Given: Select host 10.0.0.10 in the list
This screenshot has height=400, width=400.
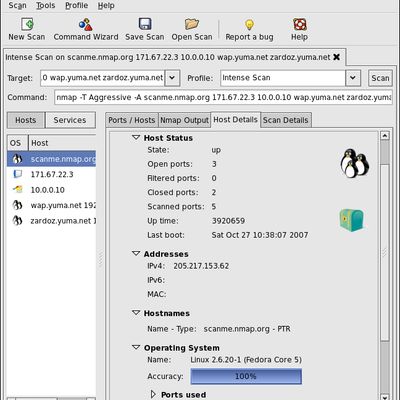Looking at the screenshot, I should click(x=52, y=190).
